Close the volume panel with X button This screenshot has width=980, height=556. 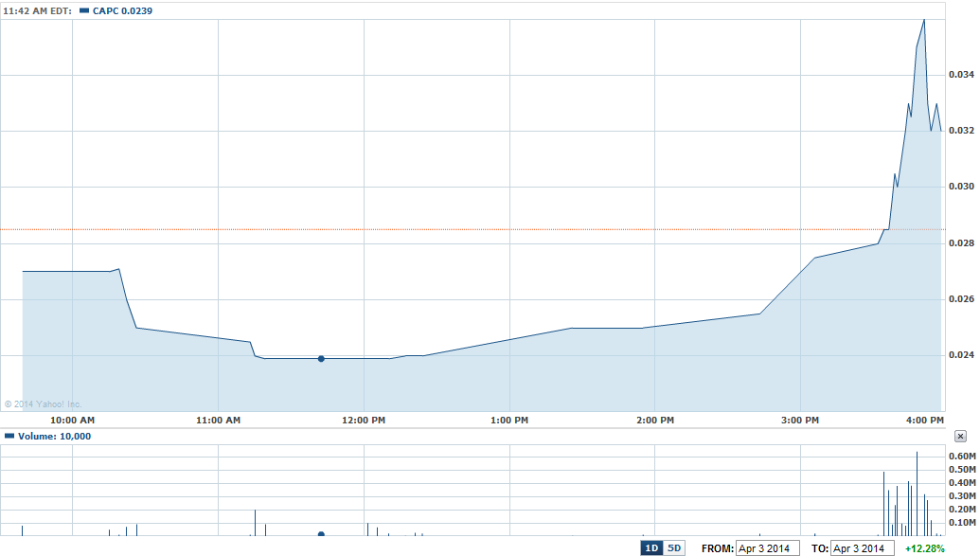click(x=961, y=437)
